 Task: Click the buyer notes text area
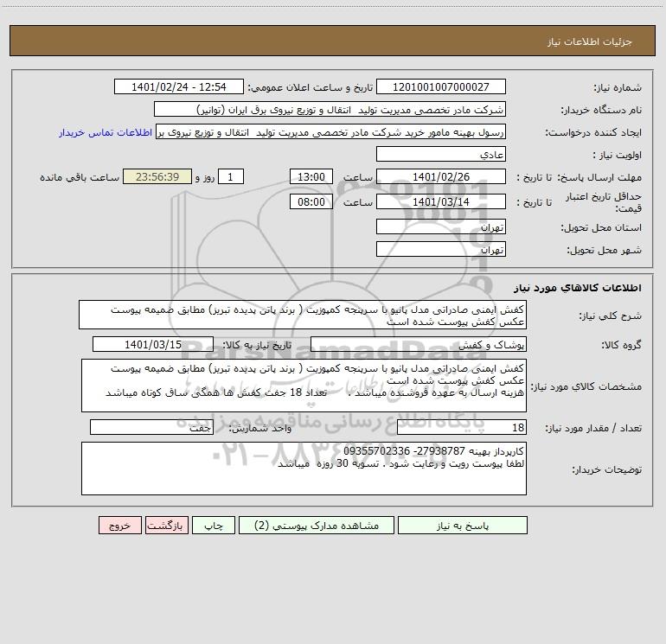[x=304, y=469]
